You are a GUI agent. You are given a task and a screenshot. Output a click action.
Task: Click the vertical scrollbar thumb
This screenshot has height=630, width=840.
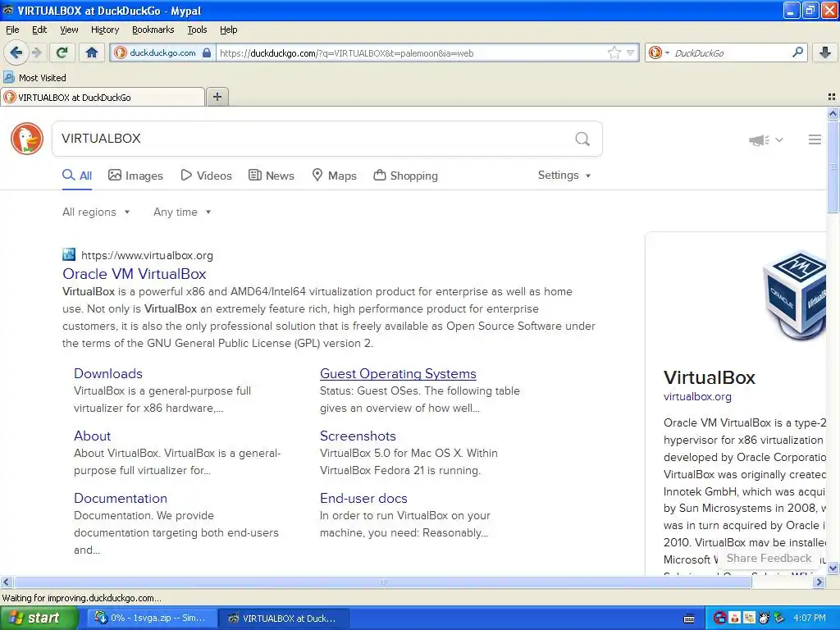[x=833, y=166]
